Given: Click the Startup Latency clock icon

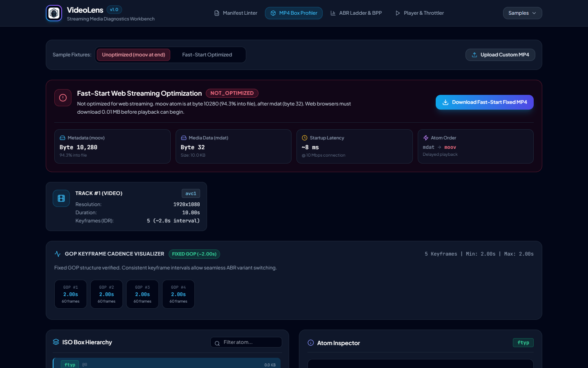Looking at the screenshot, I should pos(305,138).
